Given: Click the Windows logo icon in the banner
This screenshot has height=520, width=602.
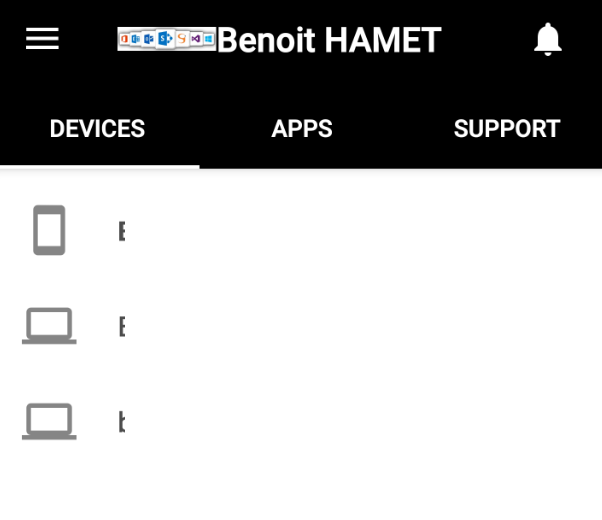Looking at the screenshot, I should 209,39.
